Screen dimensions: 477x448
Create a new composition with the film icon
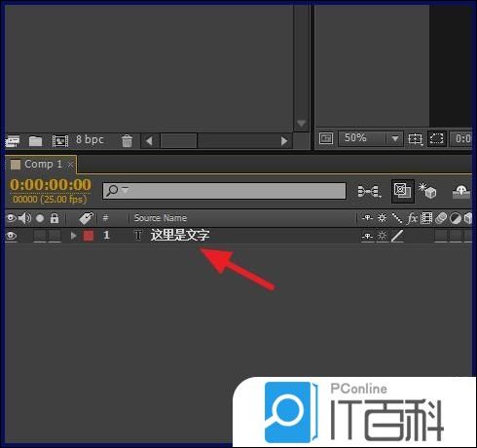(x=60, y=141)
